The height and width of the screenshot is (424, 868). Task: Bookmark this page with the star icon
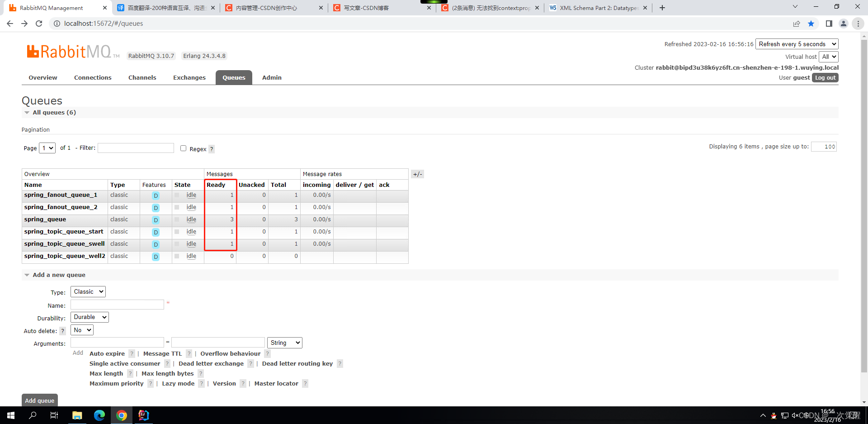pyautogui.click(x=811, y=24)
